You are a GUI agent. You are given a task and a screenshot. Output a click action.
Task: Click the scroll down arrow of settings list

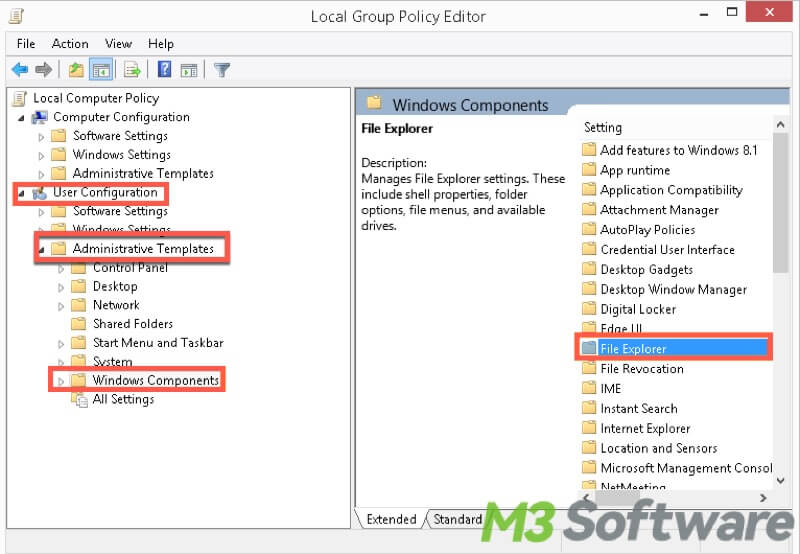[780, 480]
